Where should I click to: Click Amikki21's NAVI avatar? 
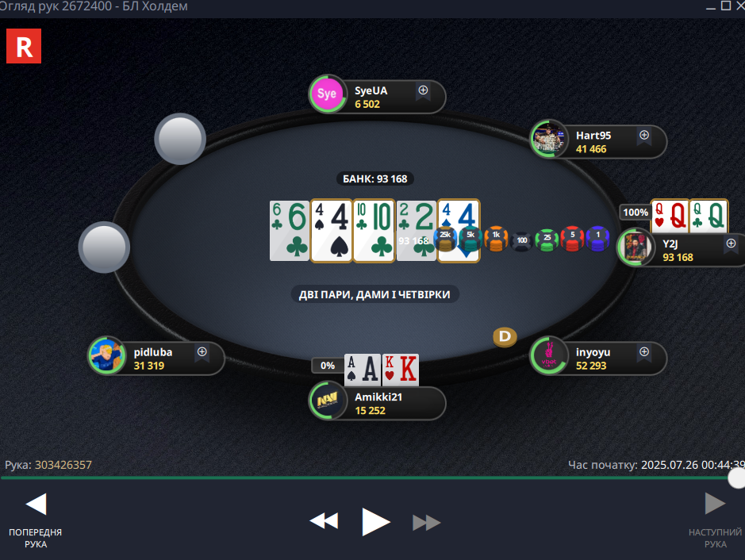coord(327,401)
